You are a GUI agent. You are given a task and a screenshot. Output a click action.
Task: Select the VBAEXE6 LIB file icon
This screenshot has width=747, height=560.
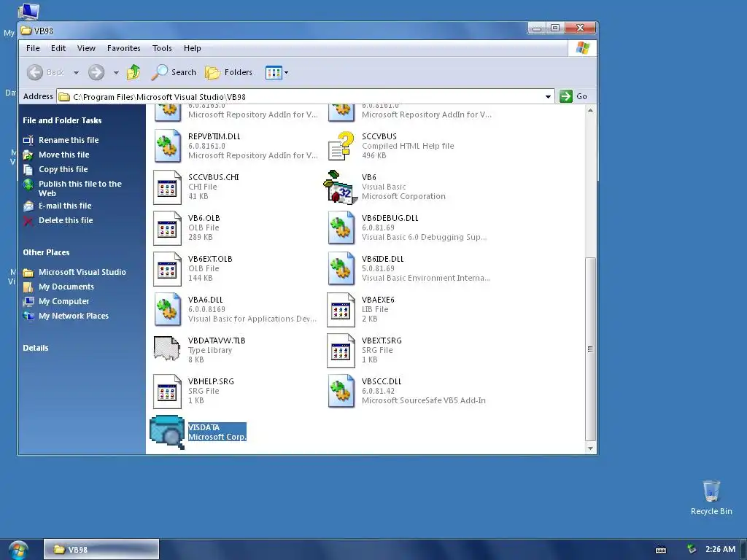pyautogui.click(x=341, y=309)
